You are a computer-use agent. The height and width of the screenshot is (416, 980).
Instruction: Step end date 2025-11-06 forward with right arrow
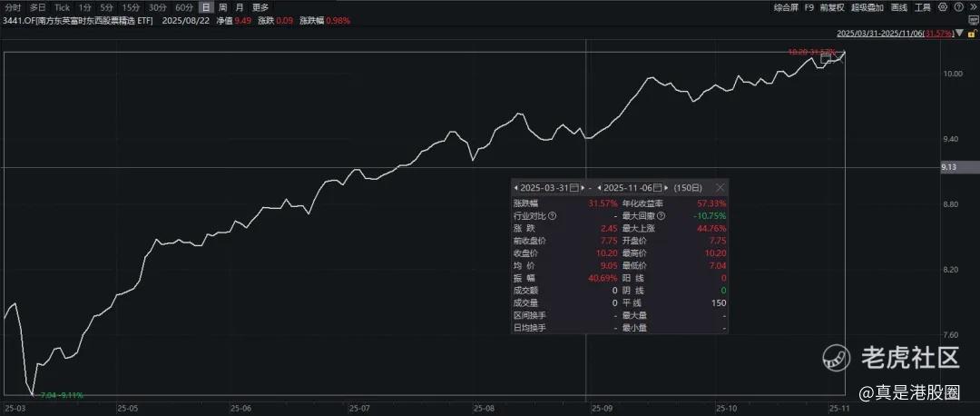pos(667,188)
